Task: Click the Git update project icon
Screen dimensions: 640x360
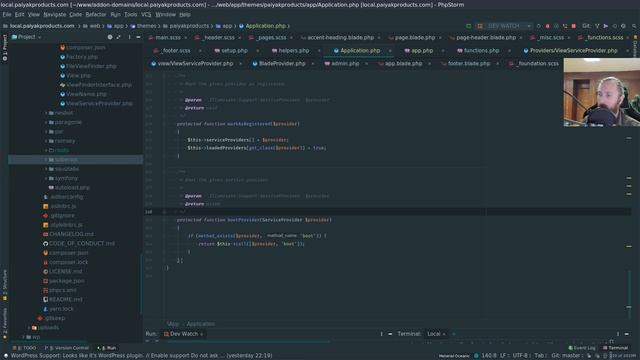Action: click(x=597, y=26)
